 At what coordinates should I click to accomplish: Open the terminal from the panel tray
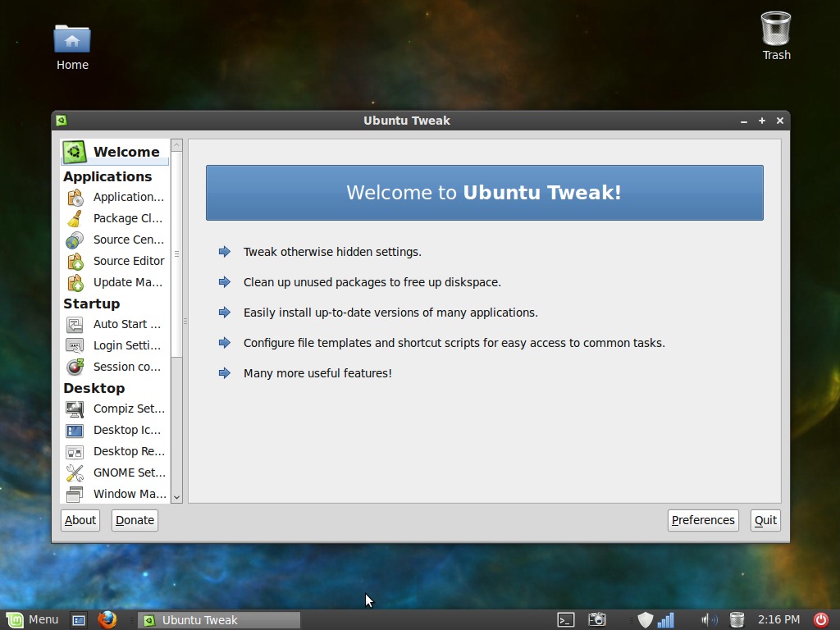click(x=566, y=620)
